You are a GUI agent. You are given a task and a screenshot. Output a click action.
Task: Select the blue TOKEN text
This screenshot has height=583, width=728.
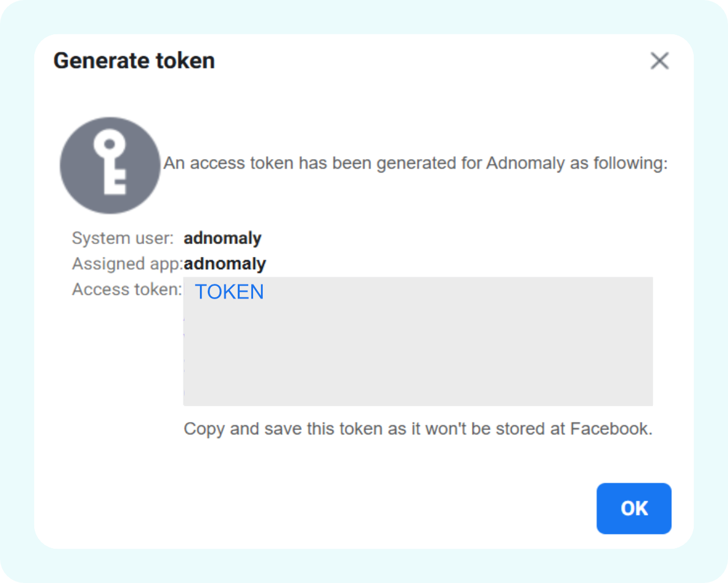point(229,292)
